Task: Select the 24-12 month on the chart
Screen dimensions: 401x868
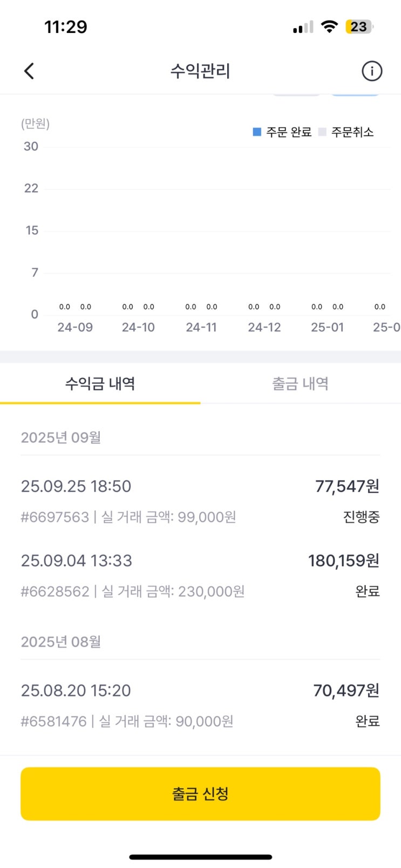Action: click(x=264, y=327)
